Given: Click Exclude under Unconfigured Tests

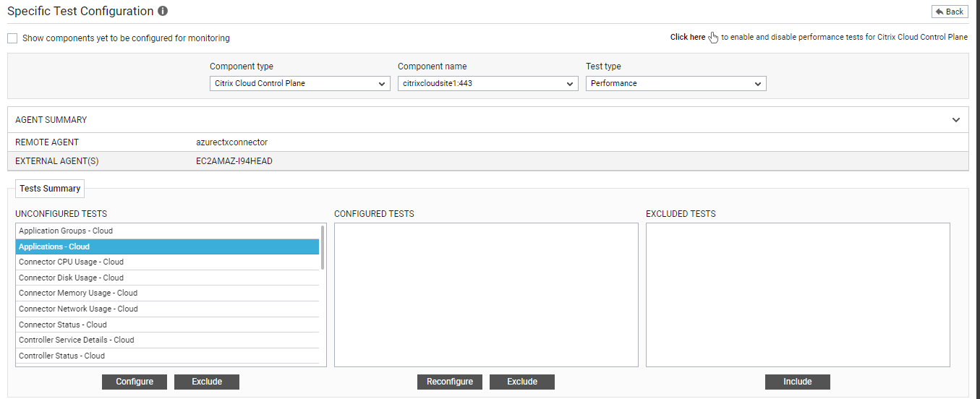Looking at the screenshot, I should [207, 382].
